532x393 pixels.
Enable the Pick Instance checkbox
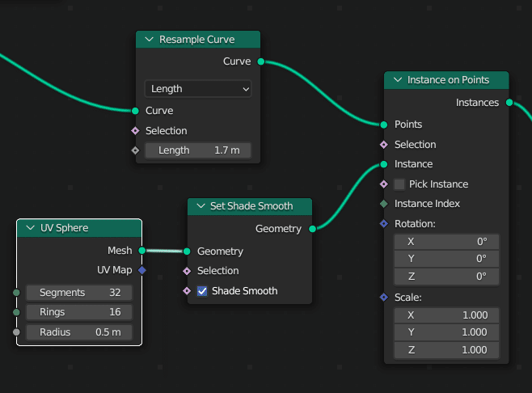click(x=399, y=184)
